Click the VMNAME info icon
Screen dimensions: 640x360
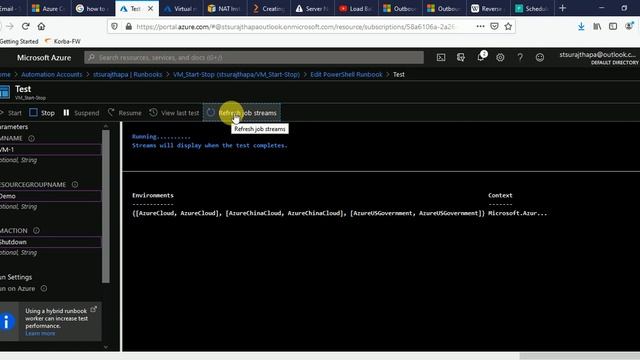(31, 138)
